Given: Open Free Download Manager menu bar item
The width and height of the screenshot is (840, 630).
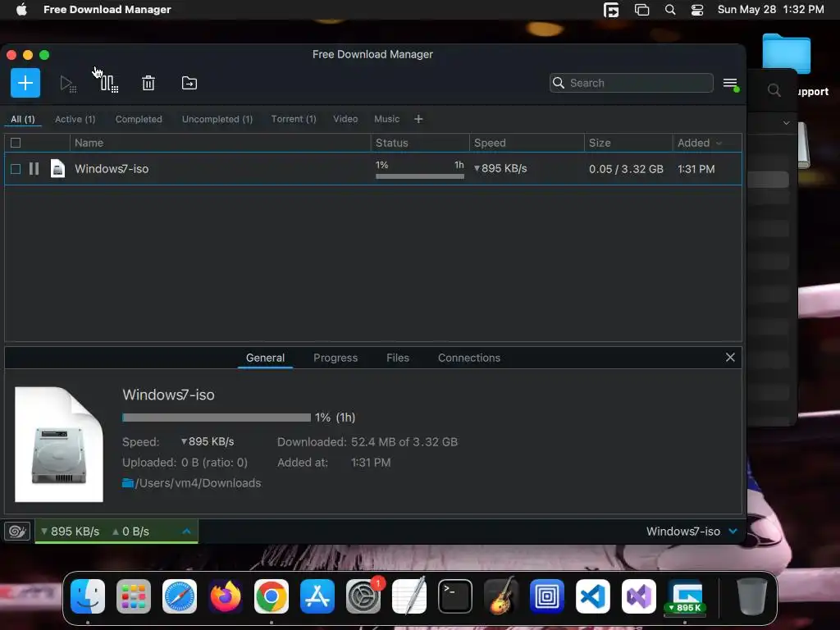Looking at the screenshot, I should pyautogui.click(x=107, y=10).
